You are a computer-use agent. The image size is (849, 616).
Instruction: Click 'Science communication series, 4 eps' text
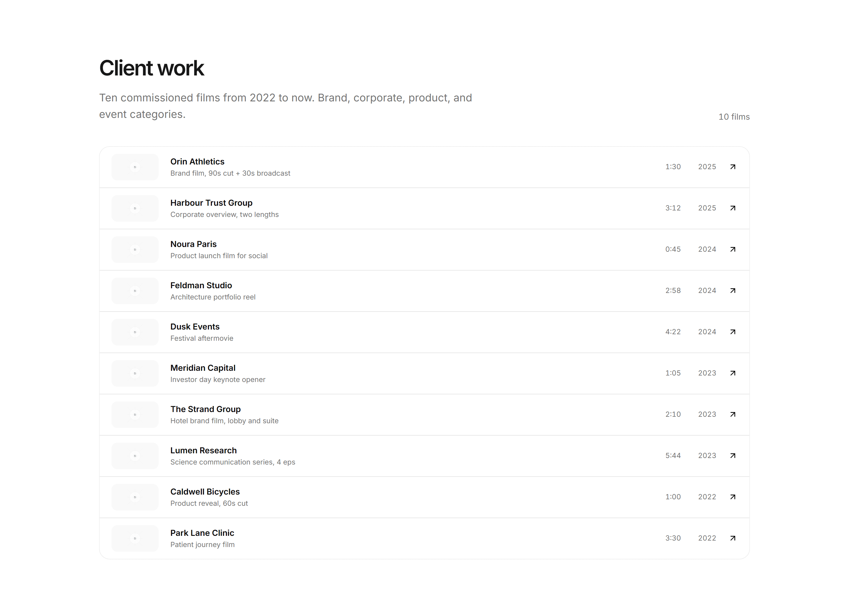(x=233, y=462)
